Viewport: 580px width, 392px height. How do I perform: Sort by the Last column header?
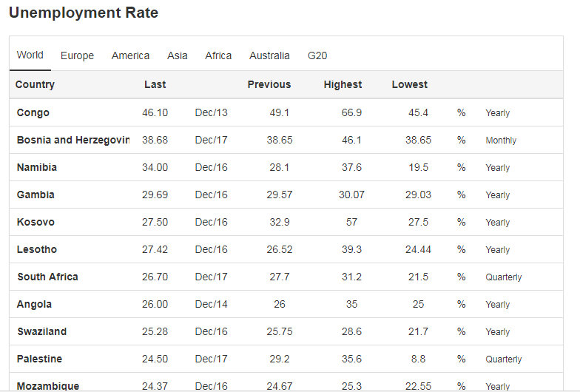click(155, 84)
